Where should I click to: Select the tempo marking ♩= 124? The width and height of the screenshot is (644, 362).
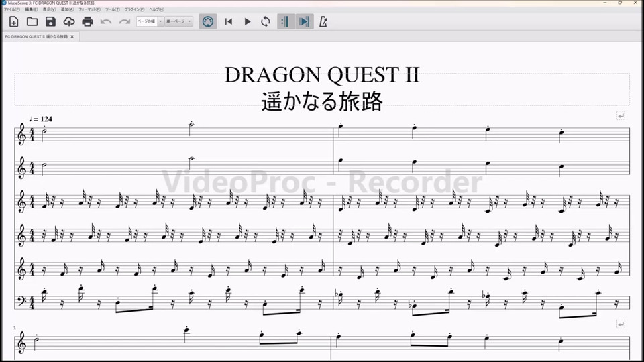click(41, 119)
